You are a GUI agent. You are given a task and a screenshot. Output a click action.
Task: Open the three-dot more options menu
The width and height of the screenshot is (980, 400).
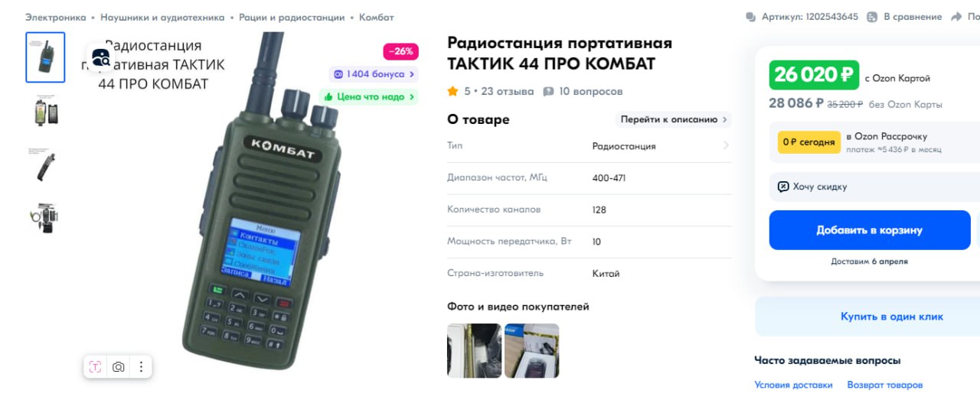141,367
